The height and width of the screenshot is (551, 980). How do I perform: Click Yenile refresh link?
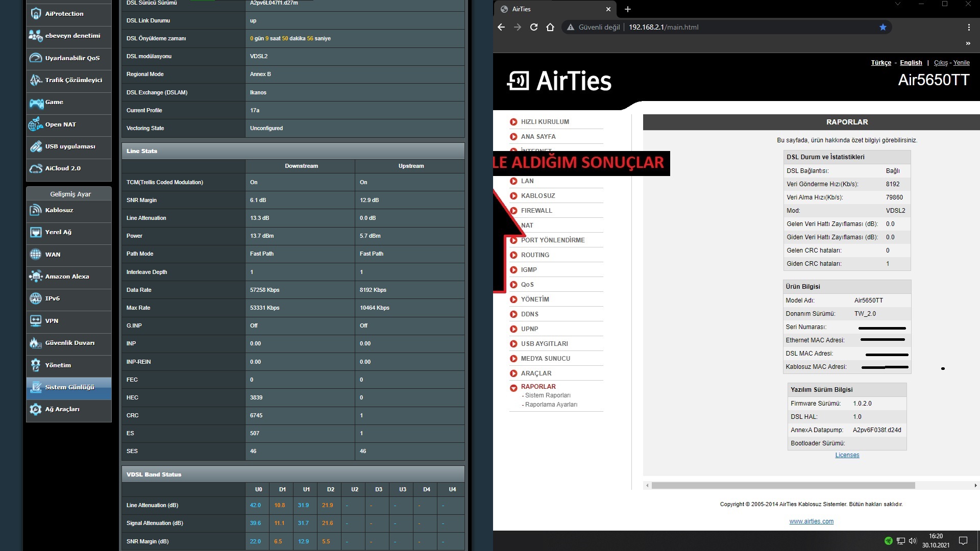point(961,63)
